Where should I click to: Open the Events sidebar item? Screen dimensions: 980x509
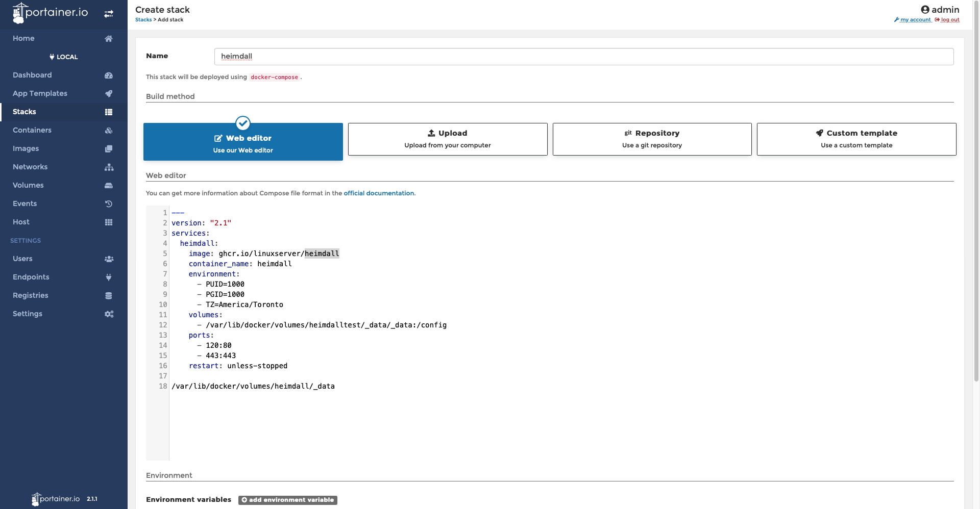click(64, 204)
